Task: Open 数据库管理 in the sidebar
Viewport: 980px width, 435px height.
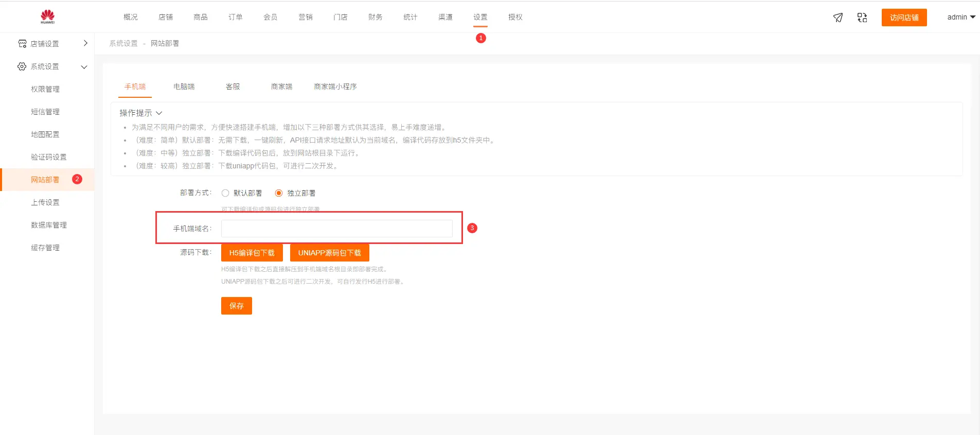Action: coord(48,225)
